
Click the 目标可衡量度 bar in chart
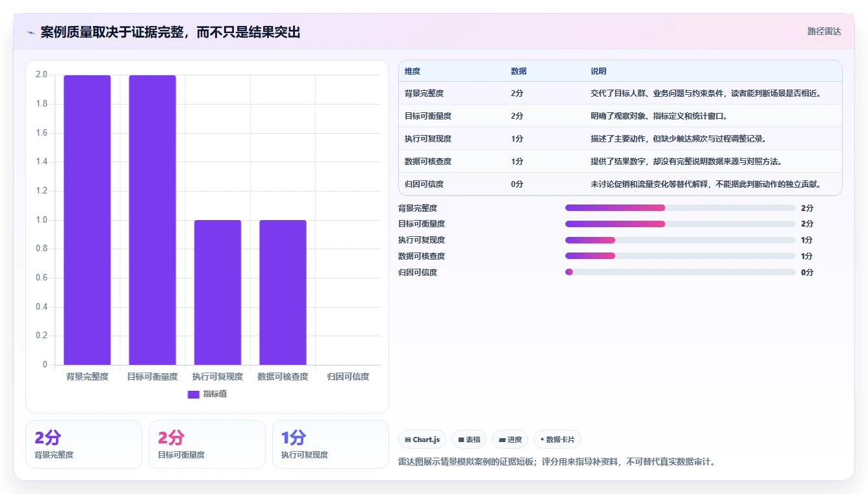pos(152,220)
